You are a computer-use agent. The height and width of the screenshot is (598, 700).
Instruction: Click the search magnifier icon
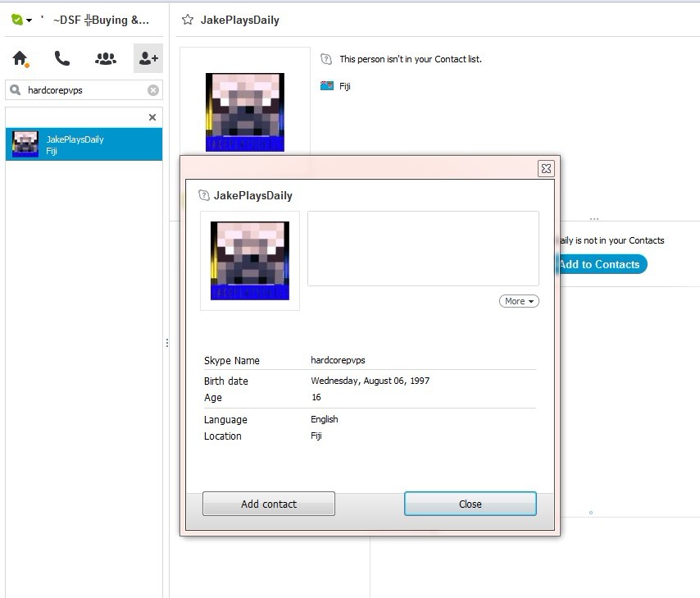(16, 90)
